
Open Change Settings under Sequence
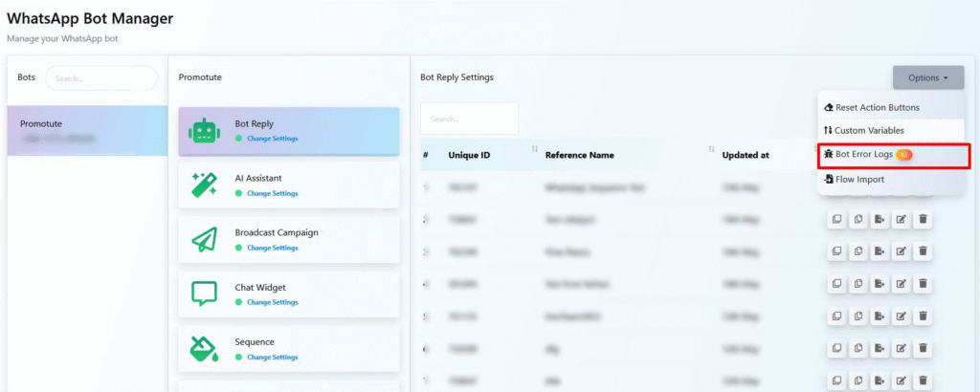(273, 357)
